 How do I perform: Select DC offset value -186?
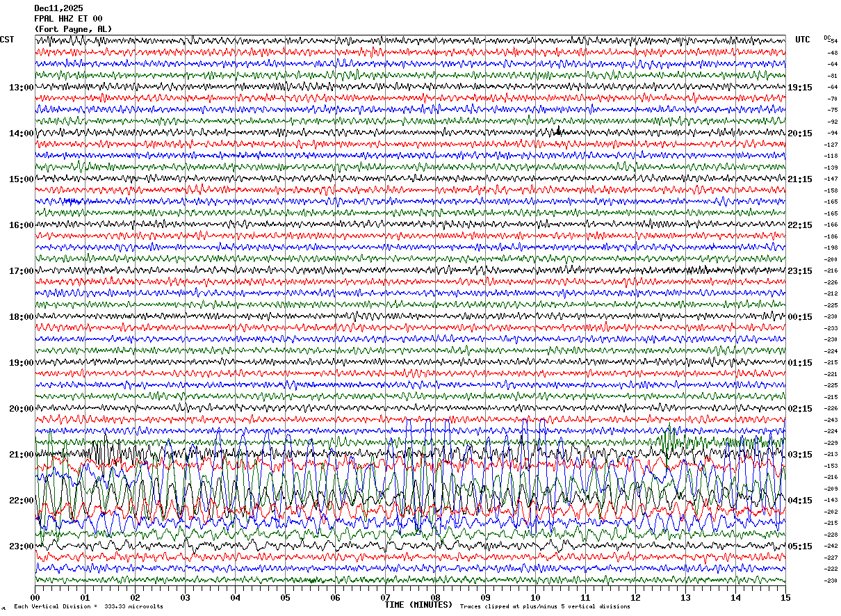click(831, 236)
